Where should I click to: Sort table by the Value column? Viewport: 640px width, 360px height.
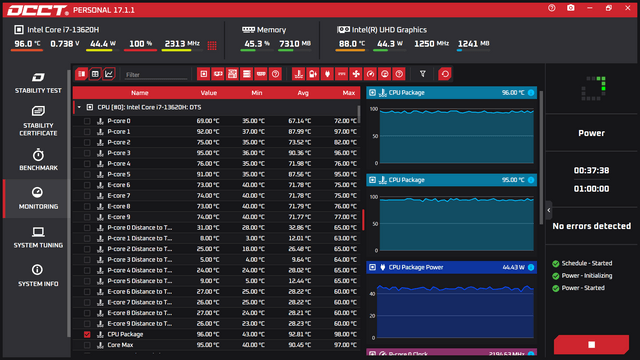[x=209, y=93]
